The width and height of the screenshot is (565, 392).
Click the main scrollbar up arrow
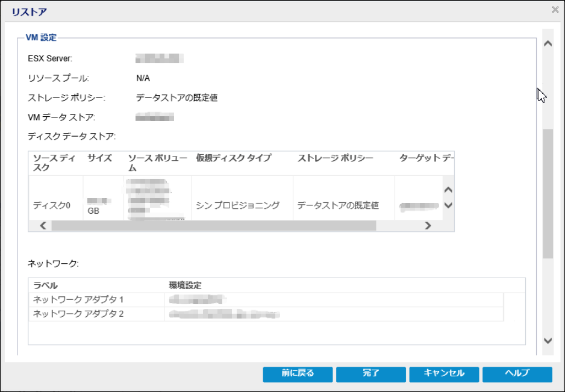(548, 44)
